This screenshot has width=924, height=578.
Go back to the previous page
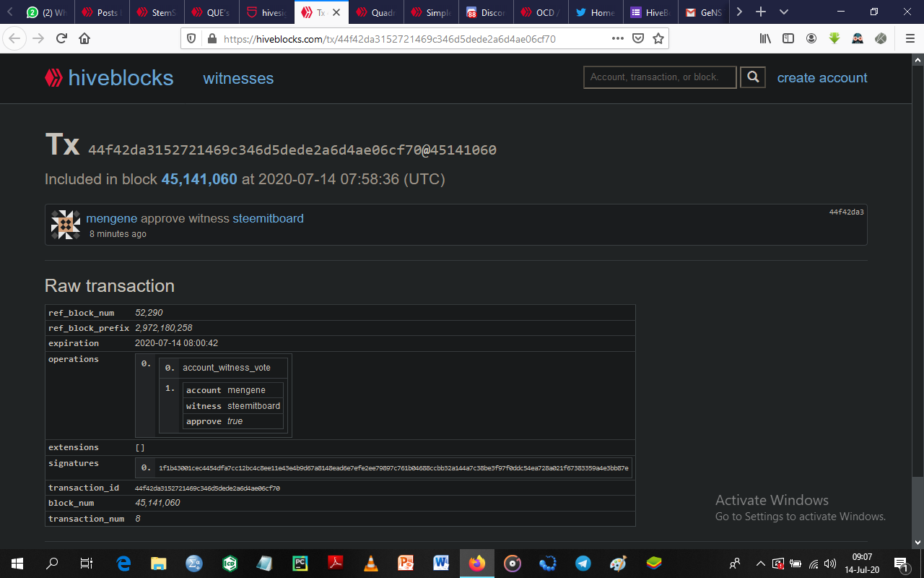coord(14,38)
